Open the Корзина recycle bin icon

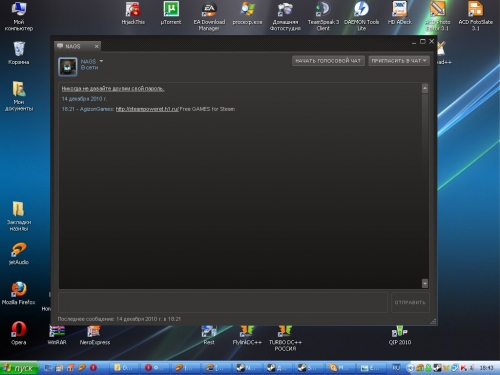[x=19, y=53]
